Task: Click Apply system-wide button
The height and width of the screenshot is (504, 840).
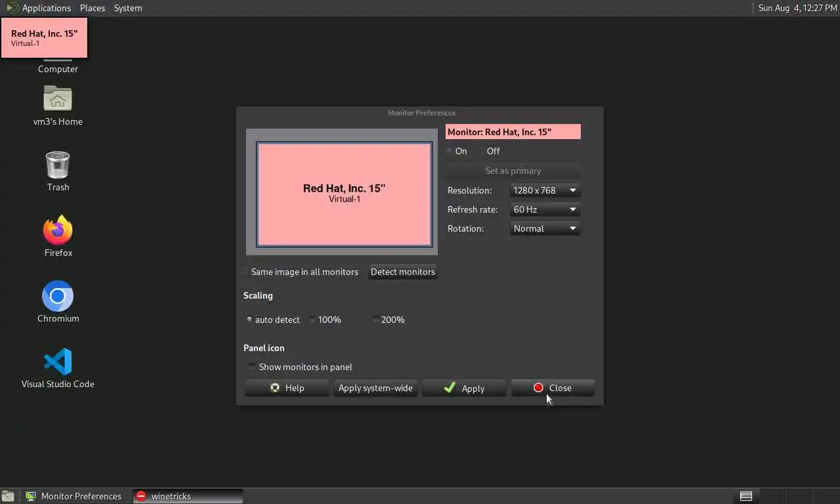Action: pos(375,388)
